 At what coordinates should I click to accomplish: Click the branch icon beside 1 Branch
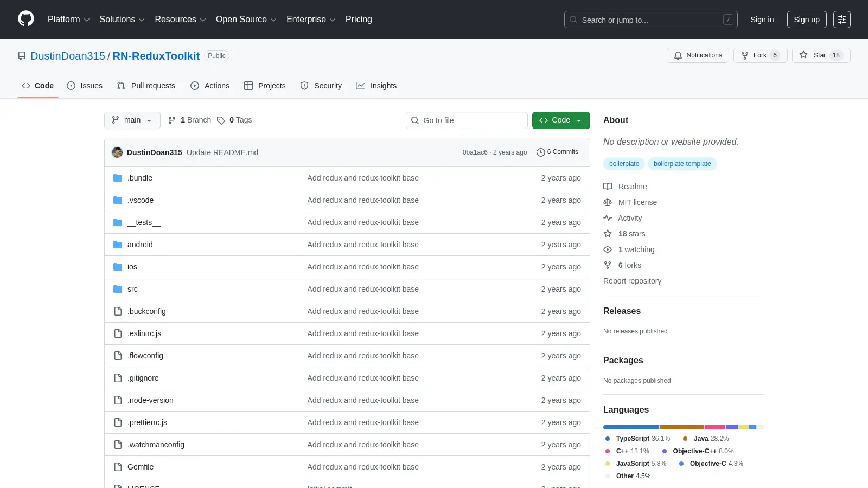[172, 120]
